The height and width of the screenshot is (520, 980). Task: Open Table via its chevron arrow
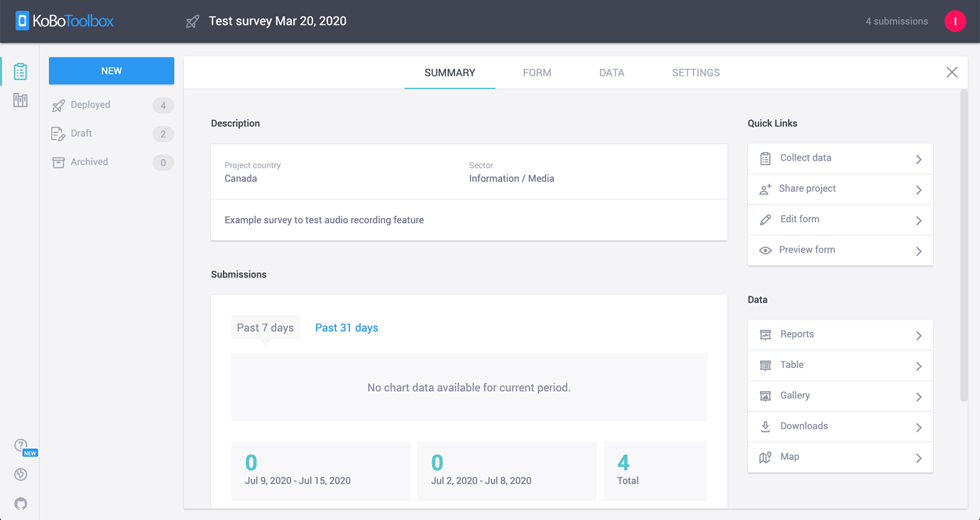[x=918, y=365]
